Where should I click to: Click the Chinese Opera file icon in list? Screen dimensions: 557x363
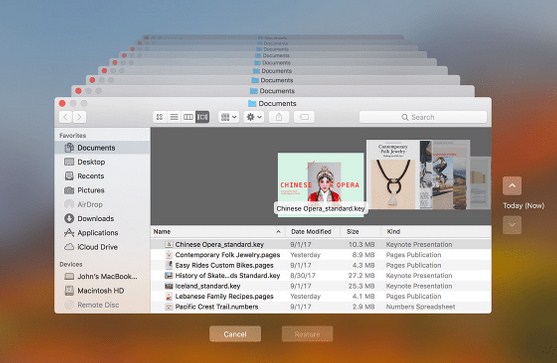(169, 244)
